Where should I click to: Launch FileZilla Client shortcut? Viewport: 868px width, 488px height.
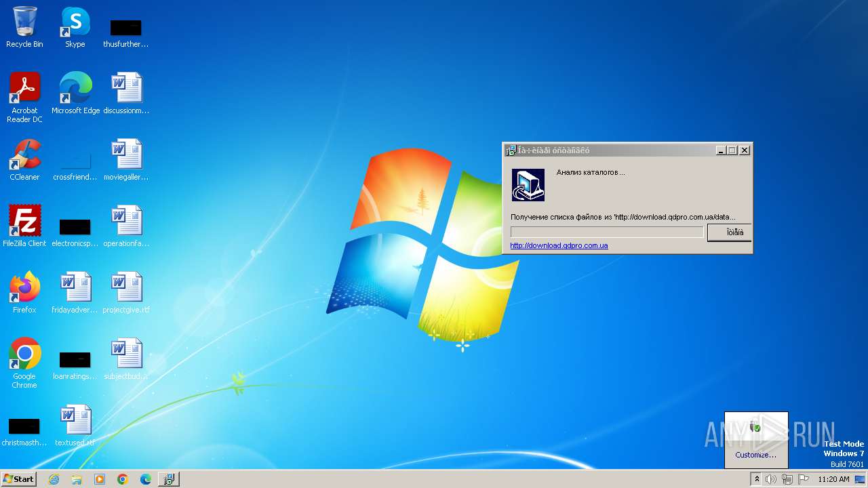[24, 226]
